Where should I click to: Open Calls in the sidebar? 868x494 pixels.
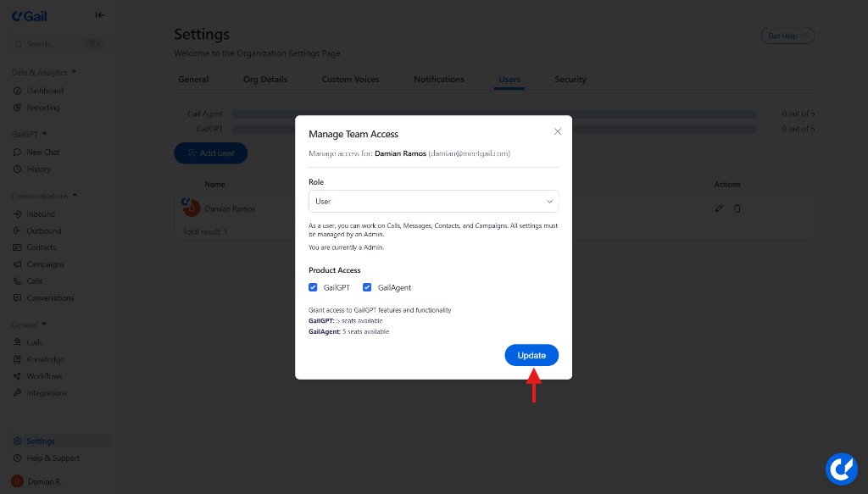point(34,281)
